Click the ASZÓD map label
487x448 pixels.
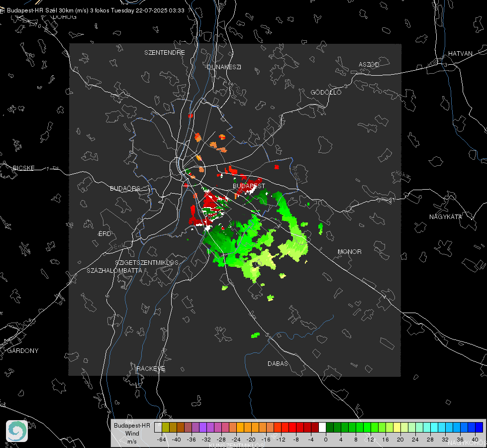pyautogui.click(x=369, y=65)
